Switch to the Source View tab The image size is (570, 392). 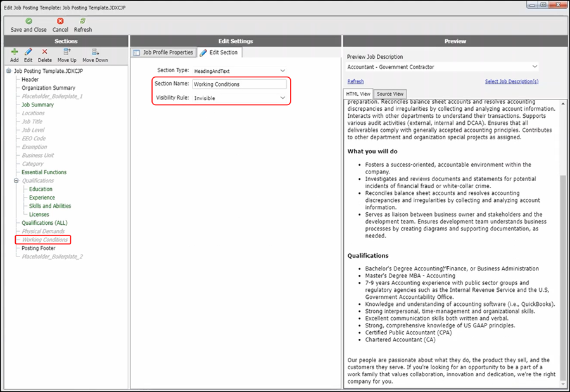click(x=390, y=94)
